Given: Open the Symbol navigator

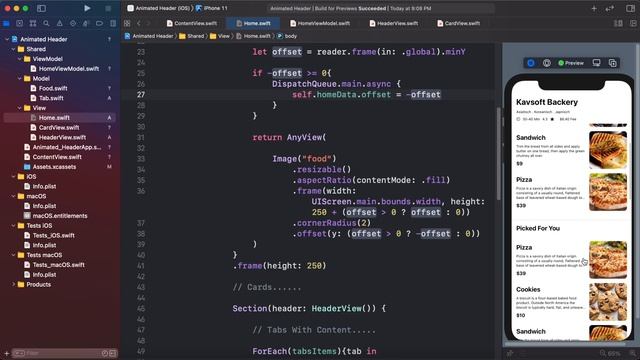Looking at the screenshot, I should coord(33,23).
